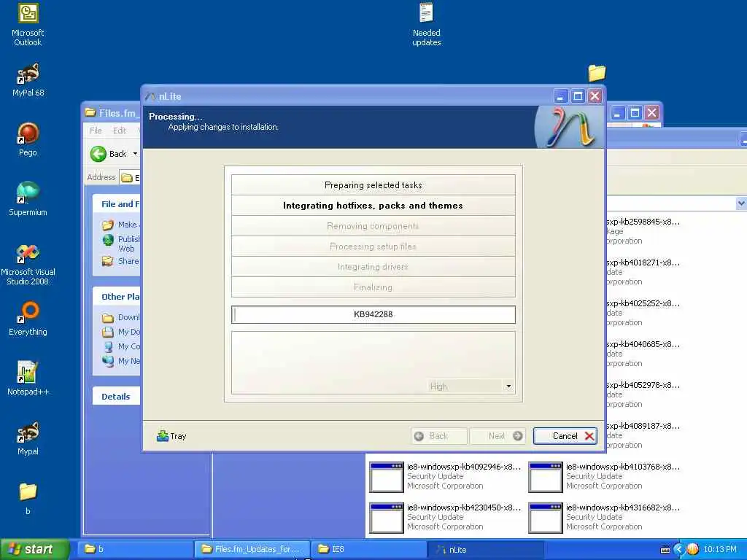Open the High priority dropdown in nLite
Image resolution: width=747 pixels, height=560 pixels.
(x=508, y=386)
